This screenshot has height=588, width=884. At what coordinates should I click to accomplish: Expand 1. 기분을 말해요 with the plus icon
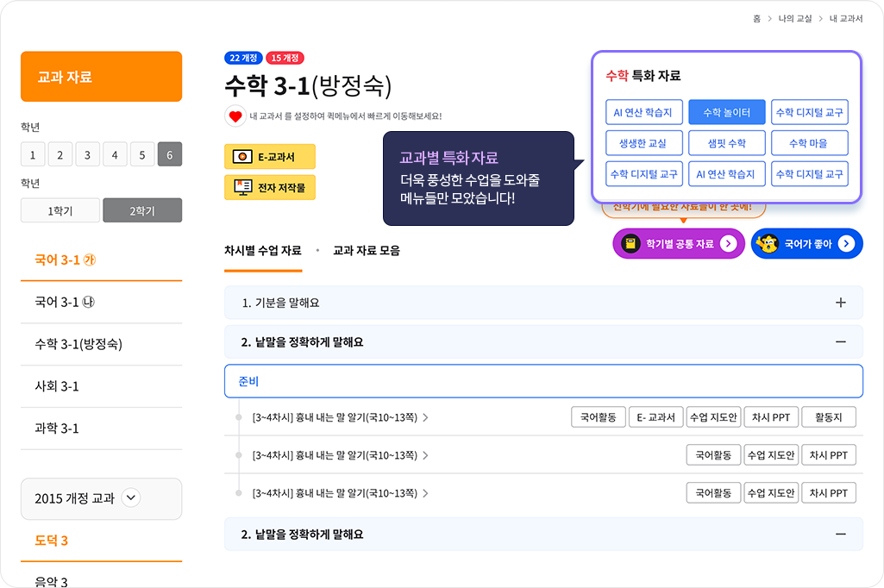pyautogui.click(x=841, y=303)
